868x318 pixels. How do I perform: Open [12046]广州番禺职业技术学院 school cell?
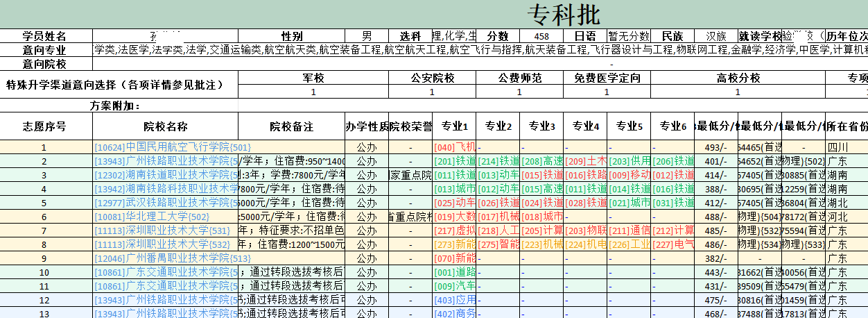coord(166,258)
